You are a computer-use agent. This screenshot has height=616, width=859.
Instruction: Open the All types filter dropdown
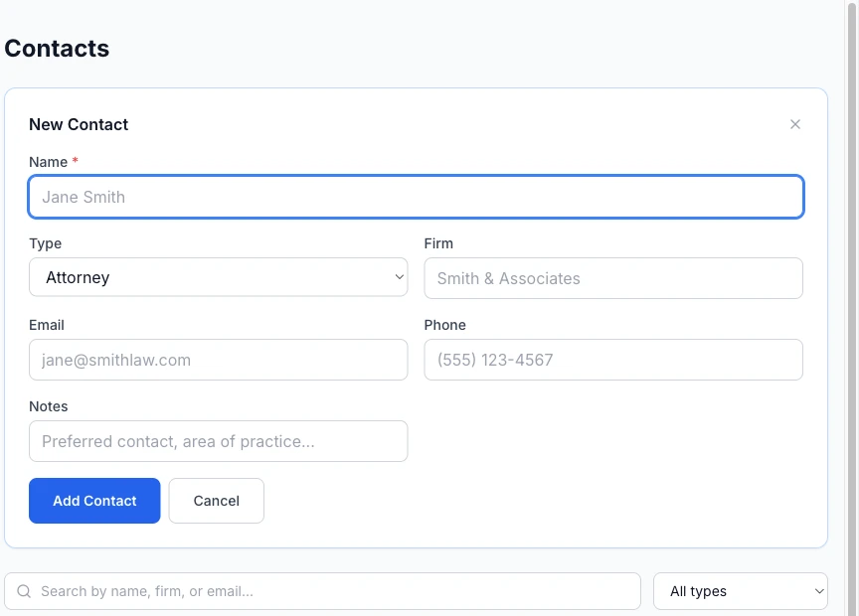(x=740, y=591)
